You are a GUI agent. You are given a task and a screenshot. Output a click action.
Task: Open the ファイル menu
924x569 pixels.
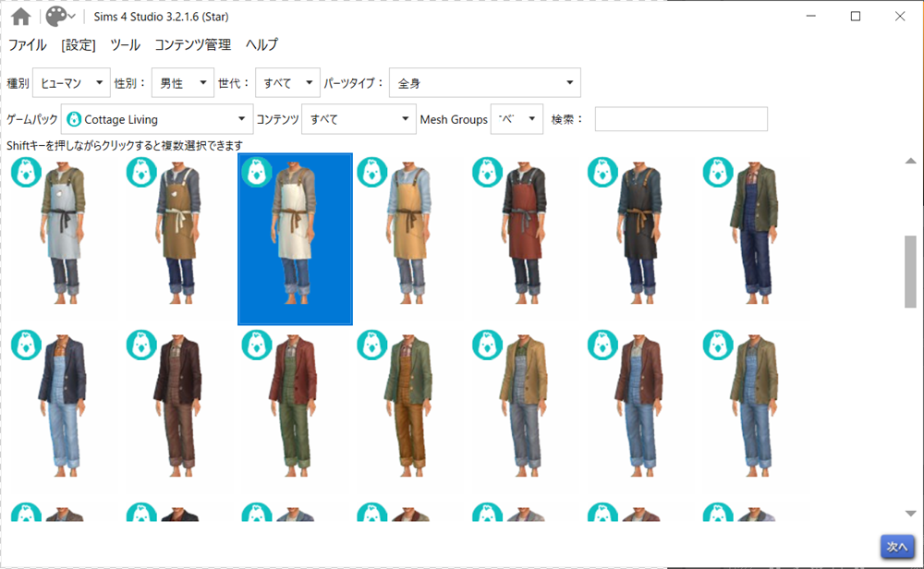[x=27, y=44]
